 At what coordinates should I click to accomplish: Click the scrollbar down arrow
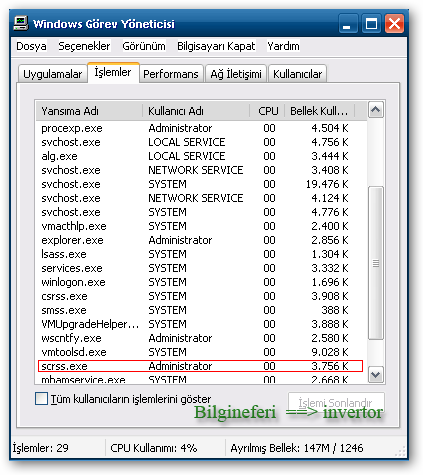click(376, 375)
